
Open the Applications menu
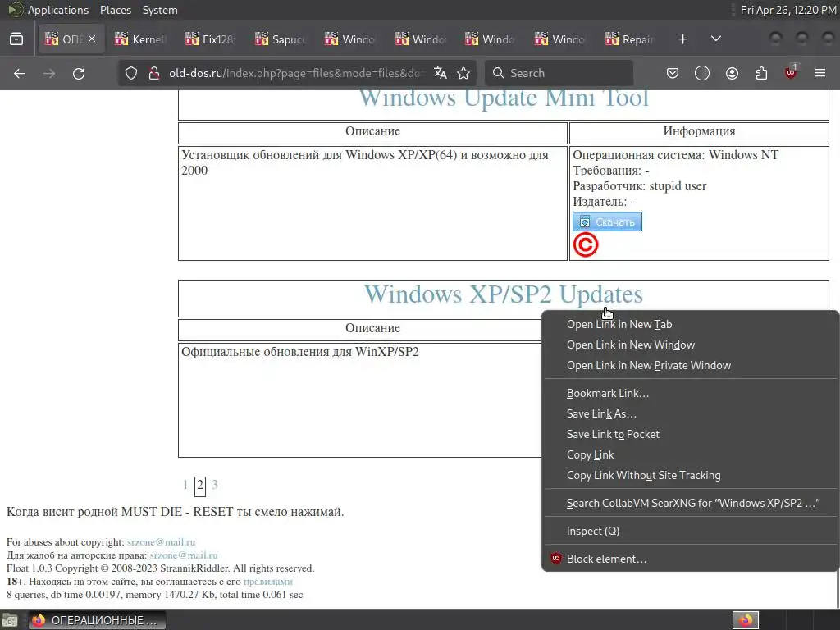point(58,10)
